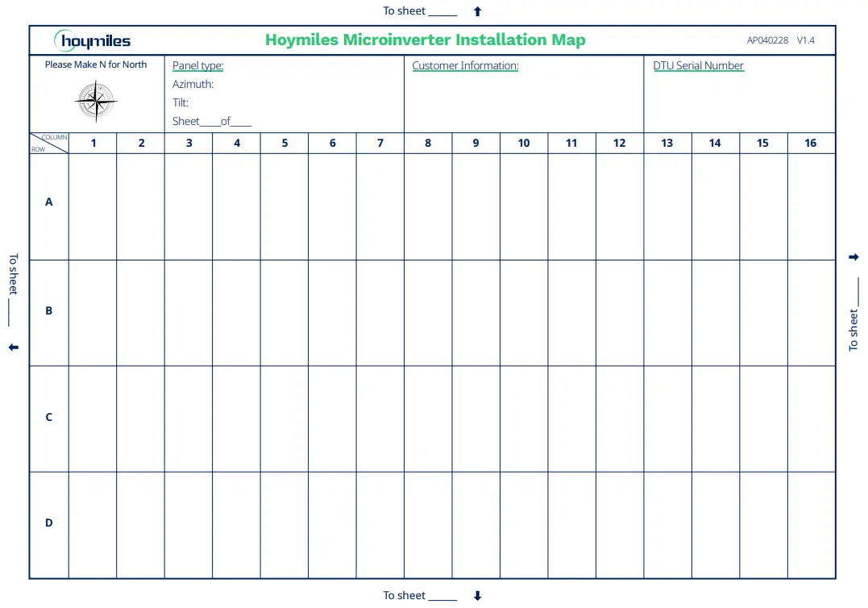Click the 'Azimuth:' field label

(193, 84)
